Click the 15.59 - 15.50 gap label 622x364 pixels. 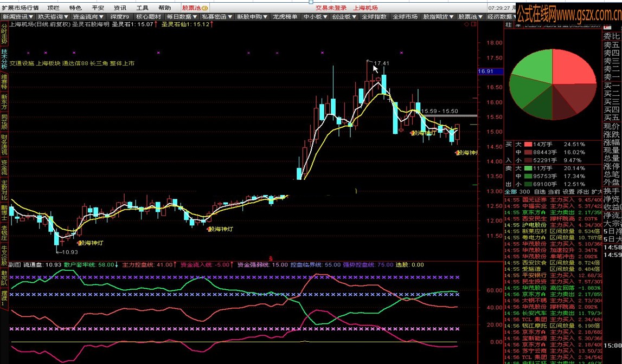click(440, 111)
